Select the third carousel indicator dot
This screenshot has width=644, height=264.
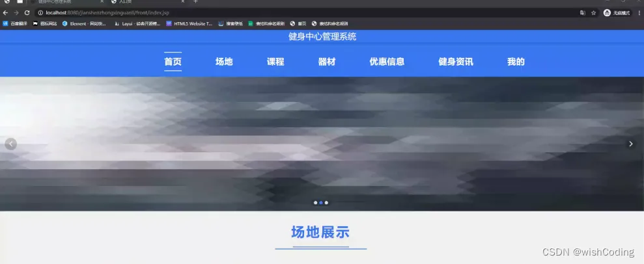click(326, 202)
